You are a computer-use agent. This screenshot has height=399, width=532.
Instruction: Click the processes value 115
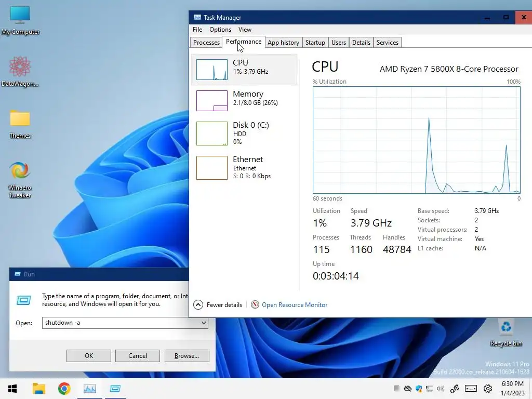(321, 249)
